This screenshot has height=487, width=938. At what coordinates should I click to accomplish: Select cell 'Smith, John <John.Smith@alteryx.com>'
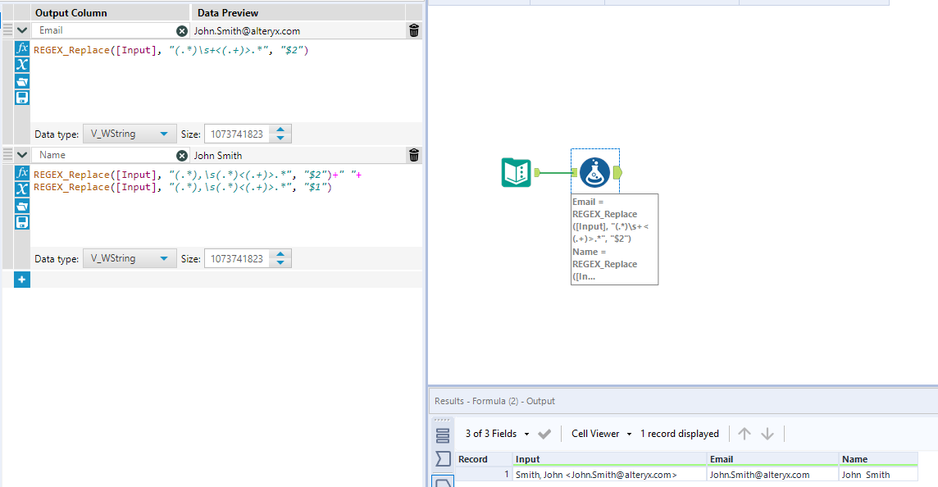(610, 474)
